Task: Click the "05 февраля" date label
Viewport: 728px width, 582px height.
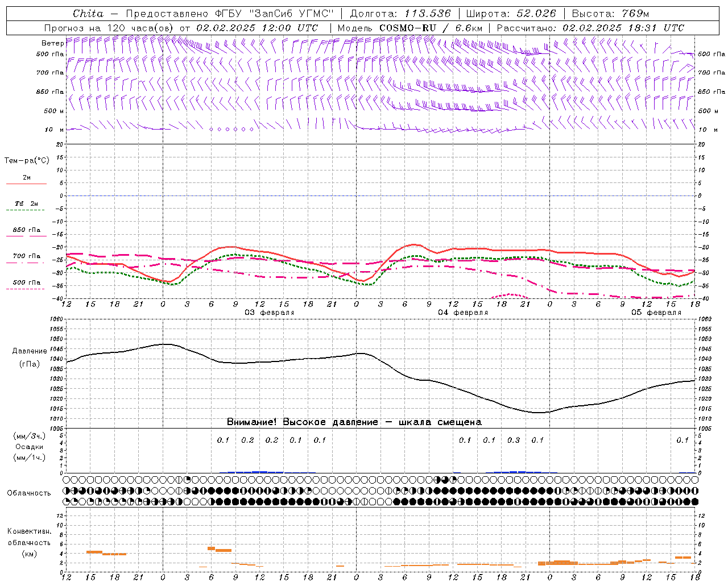Action: [656, 313]
